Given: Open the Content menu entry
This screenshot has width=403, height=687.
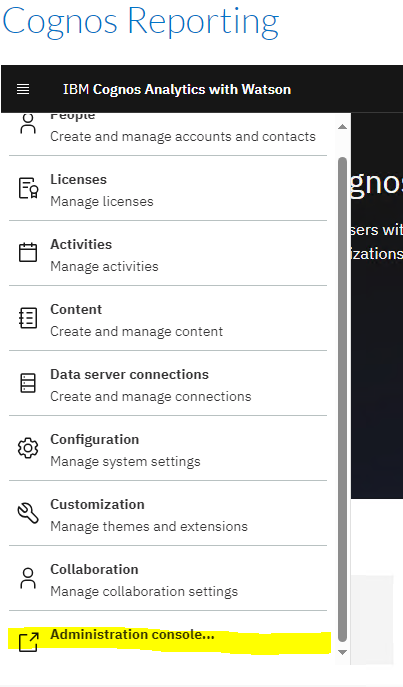Looking at the screenshot, I should coord(168,319).
